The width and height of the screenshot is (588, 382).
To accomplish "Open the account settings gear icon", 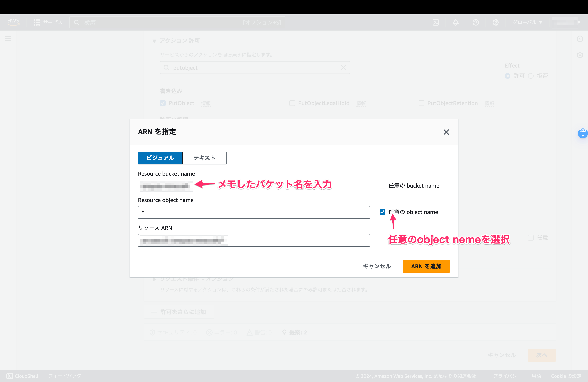I will [496, 22].
